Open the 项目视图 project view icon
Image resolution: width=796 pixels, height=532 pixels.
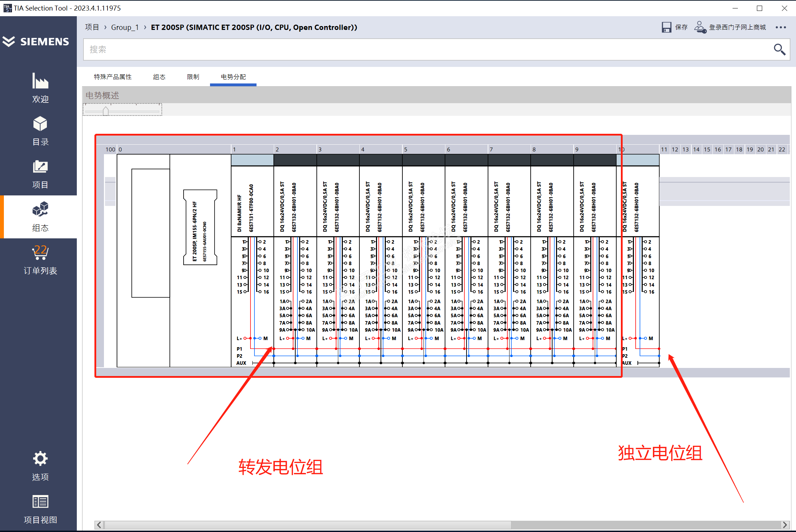(x=40, y=502)
